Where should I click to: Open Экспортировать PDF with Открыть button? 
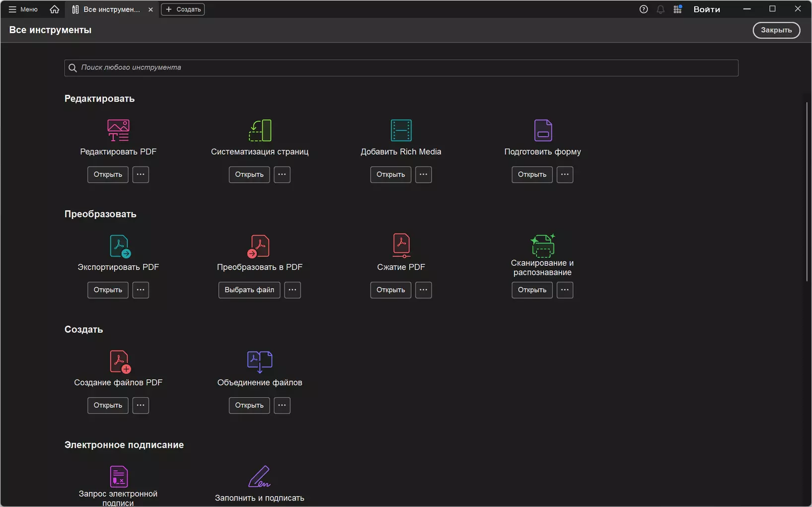click(x=108, y=290)
